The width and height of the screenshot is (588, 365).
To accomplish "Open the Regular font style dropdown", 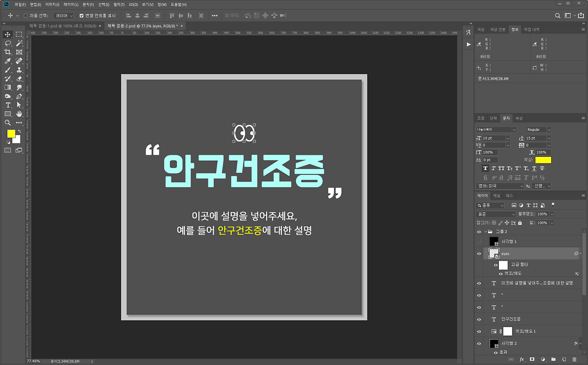I will coord(538,130).
